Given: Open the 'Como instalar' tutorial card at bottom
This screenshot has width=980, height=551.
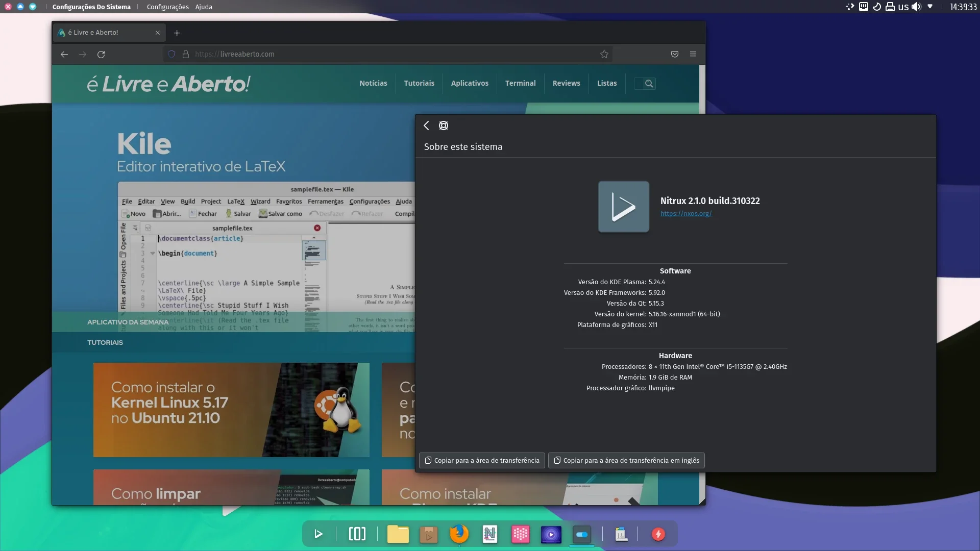Looking at the screenshot, I should 520,487.
